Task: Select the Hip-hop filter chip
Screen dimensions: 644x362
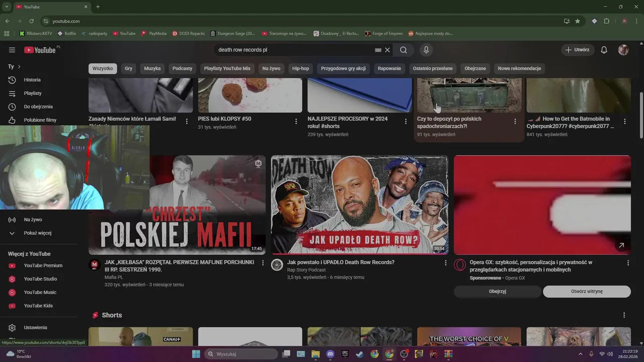Action: tap(301, 68)
